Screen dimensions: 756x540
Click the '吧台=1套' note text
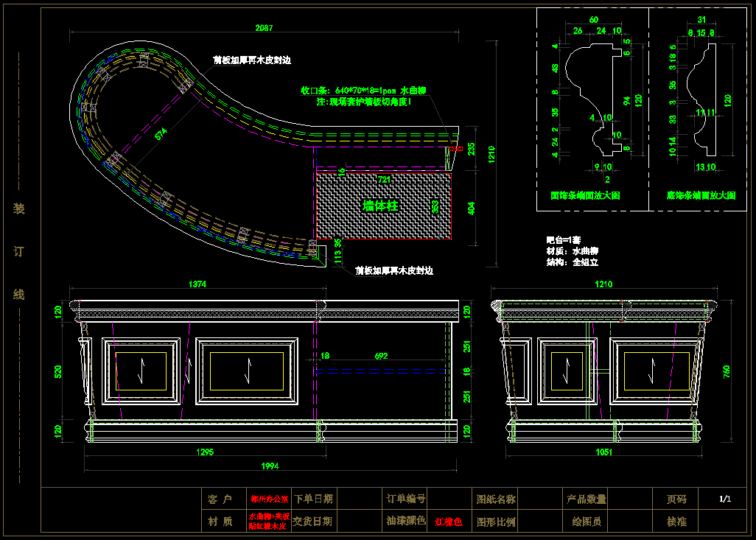tap(563, 239)
